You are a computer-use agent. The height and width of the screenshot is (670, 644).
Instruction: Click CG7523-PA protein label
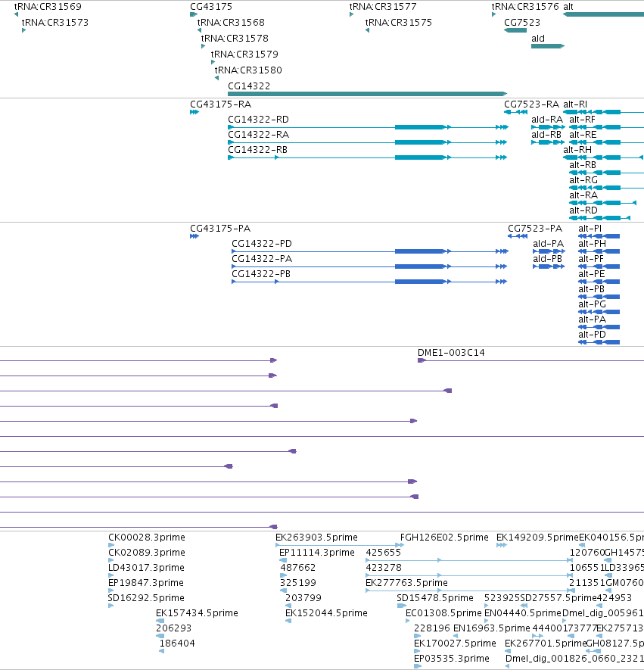[535, 229]
